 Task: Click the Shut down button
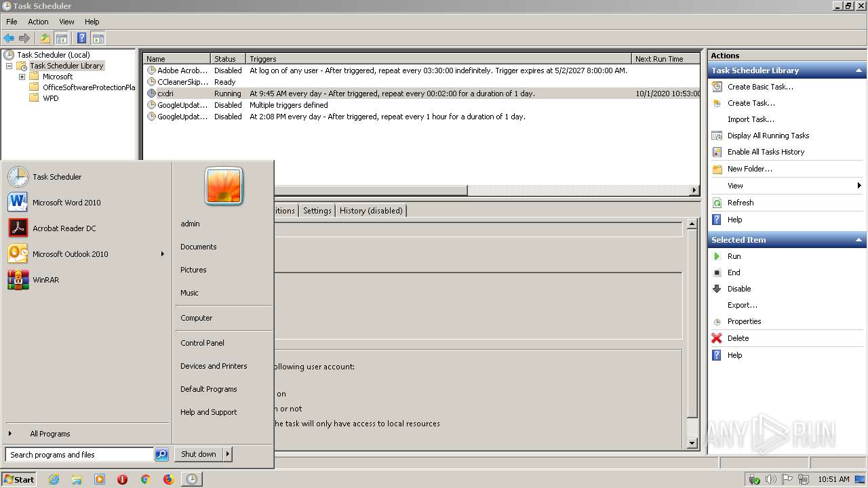pyautogui.click(x=199, y=455)
